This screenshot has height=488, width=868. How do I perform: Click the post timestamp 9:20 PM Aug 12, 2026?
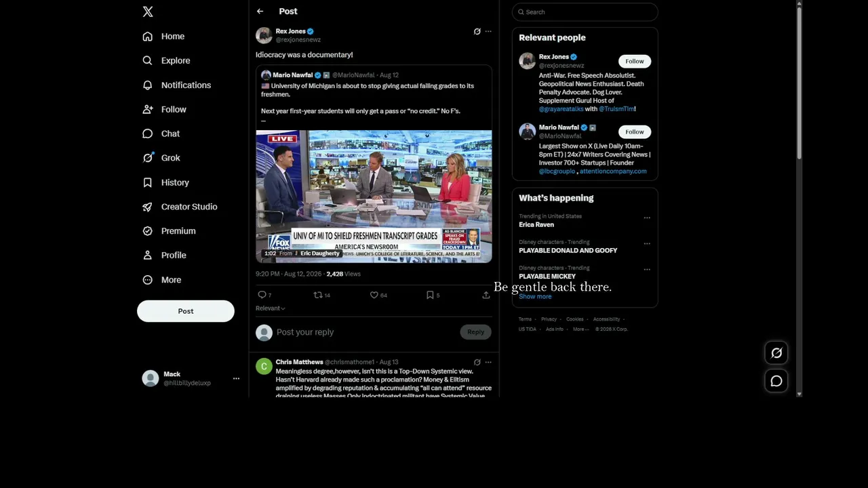pyautogui.click(x=288, y=274)
